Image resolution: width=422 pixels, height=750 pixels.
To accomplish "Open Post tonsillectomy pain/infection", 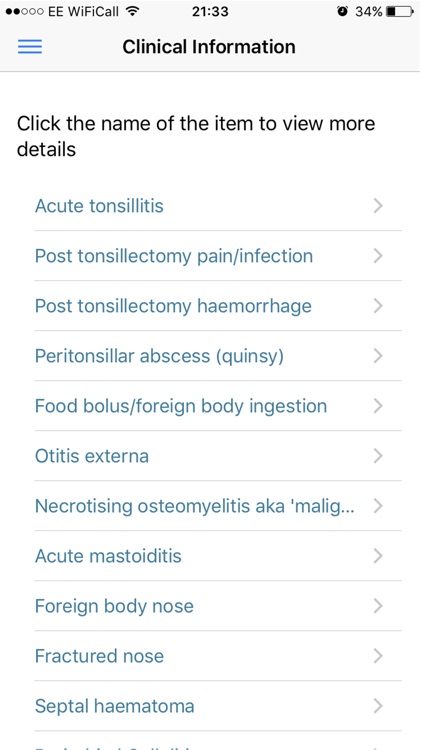I will [x=218, y=256].
